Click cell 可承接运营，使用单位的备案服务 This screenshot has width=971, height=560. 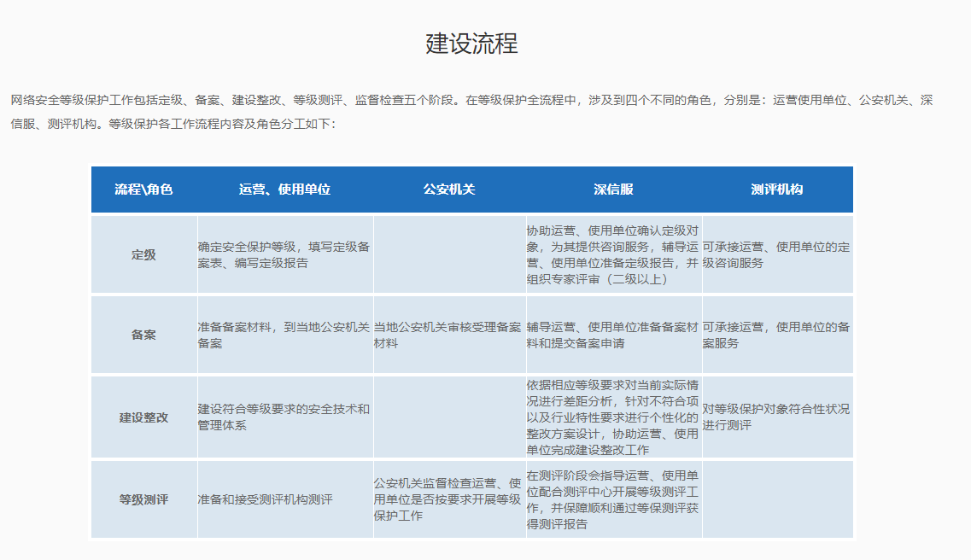click(x=776, y=335)
